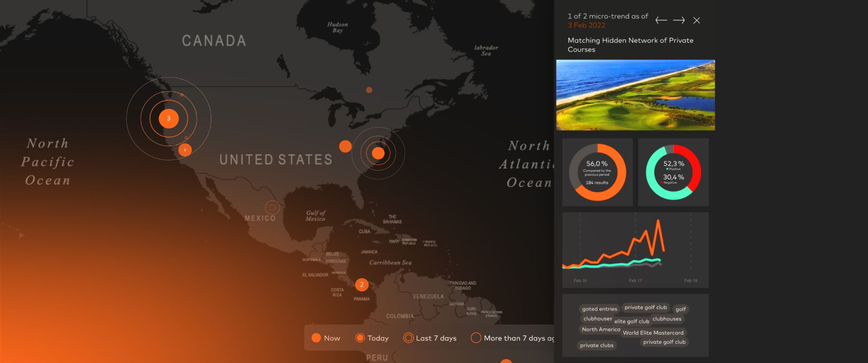Click the positive/negative sentiment donut chart
This screenshot has width=868, height=363.
pos(673,172)
